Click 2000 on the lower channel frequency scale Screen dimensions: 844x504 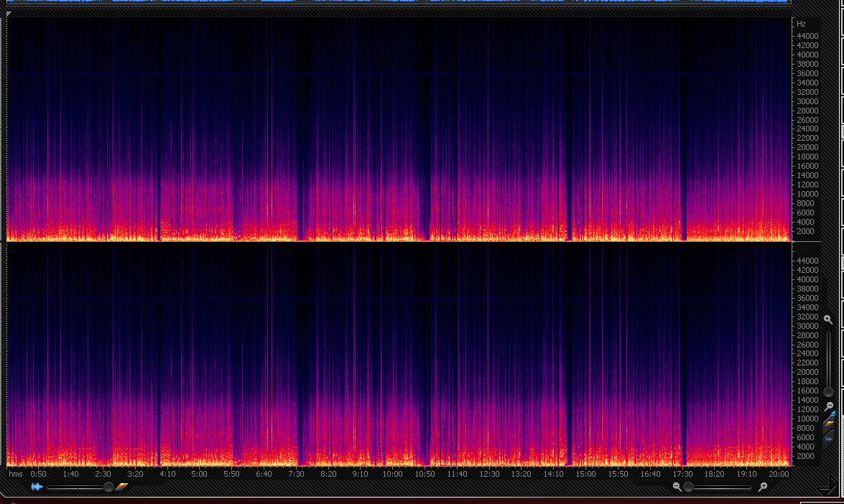point(805,456)
